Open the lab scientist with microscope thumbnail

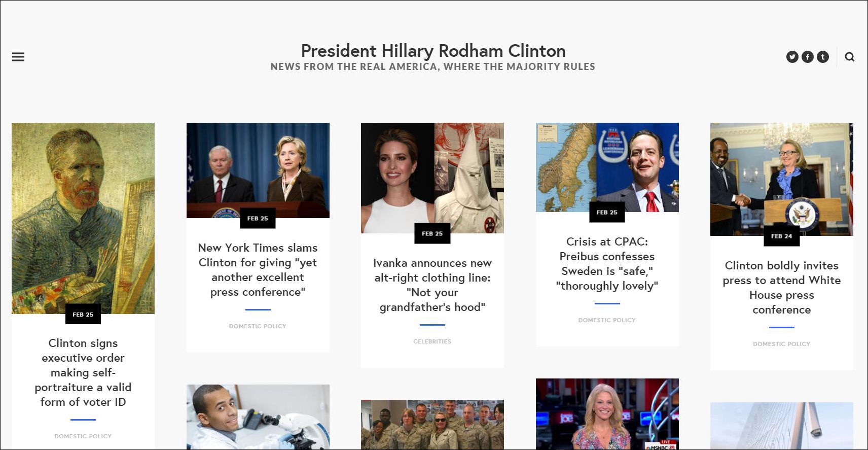click(x=258, y=417)
